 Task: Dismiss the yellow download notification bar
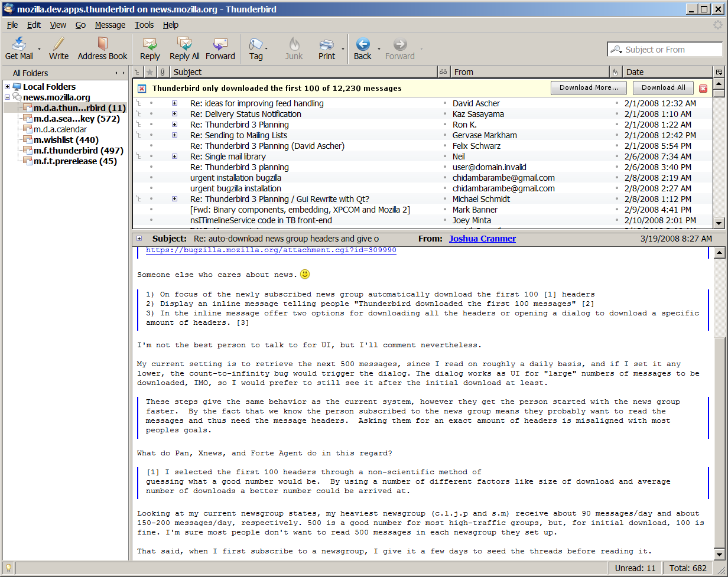pos(703,89)
